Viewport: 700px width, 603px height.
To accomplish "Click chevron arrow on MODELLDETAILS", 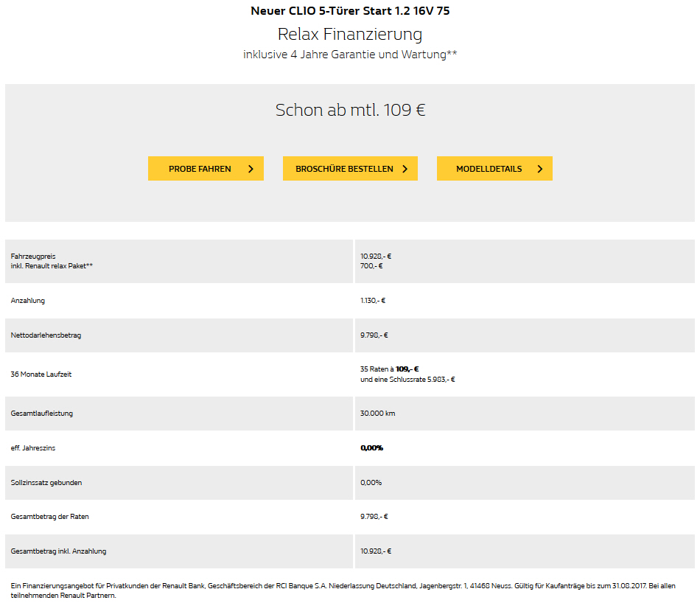I will pyautogui.click(x=540, y=169).
